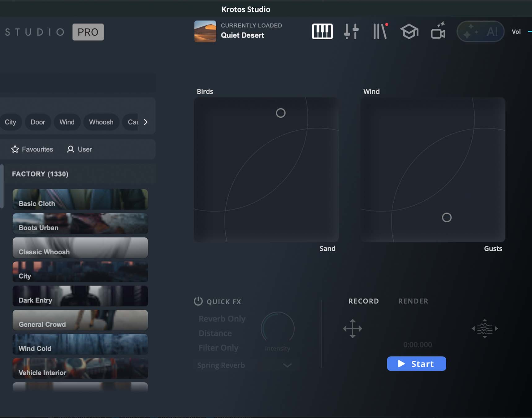
Task: Click the four-way move arrows icon
Action: tap(353, 329)
